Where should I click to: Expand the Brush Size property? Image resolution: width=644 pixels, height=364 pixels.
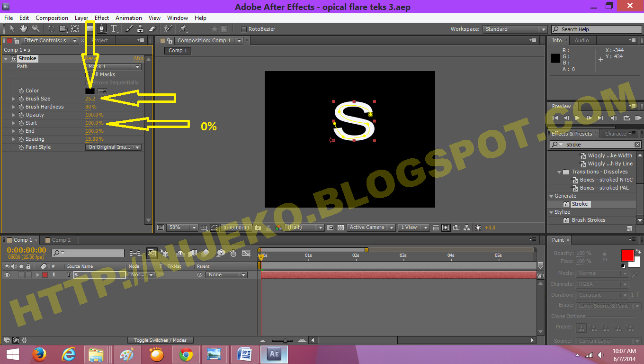[x=14, y=99]
